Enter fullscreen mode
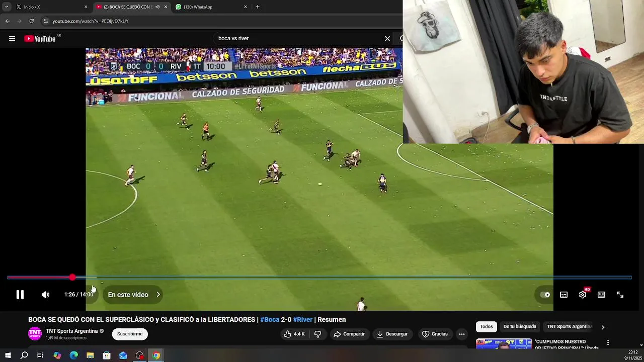Image resolution: width=644 pixels, height=362 pixels. pos(620,295)
